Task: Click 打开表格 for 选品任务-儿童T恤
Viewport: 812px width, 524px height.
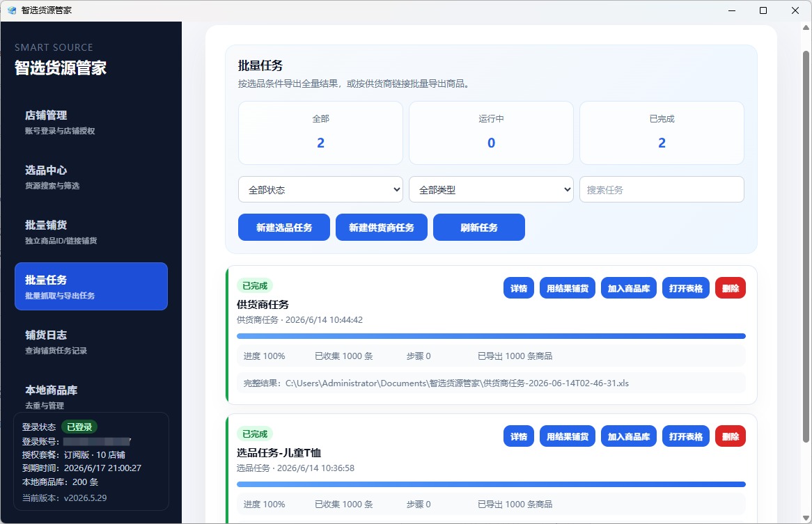Action: pos(686,436)
